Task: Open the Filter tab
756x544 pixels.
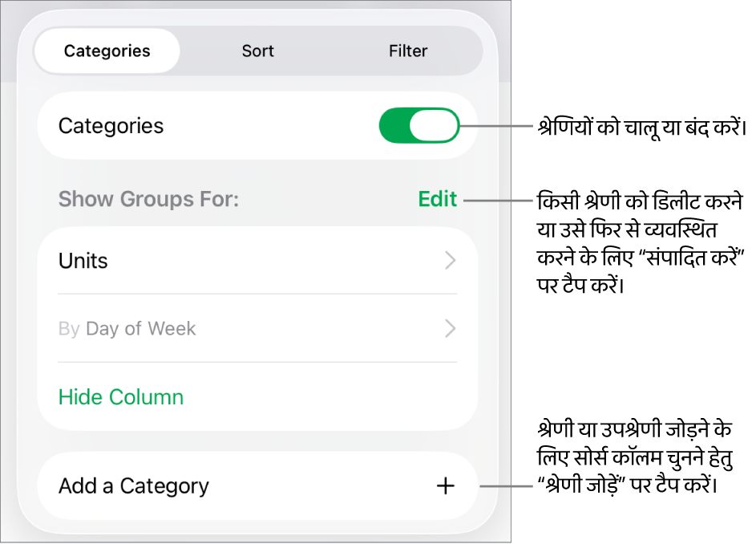Action: coord(408,51)
